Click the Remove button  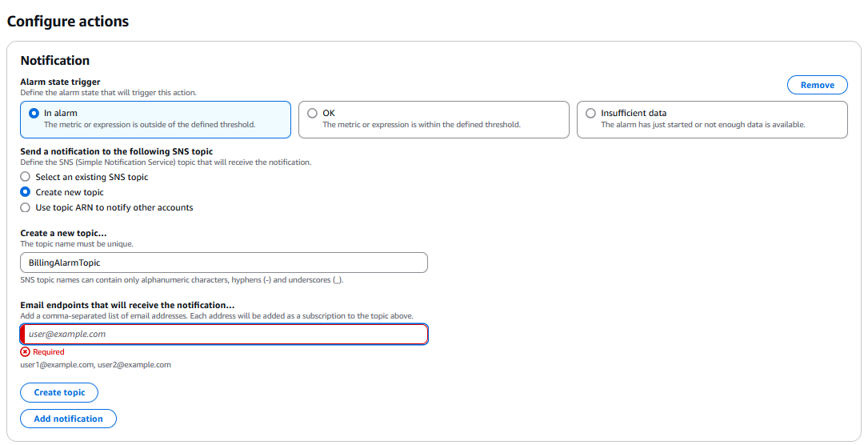[x=817, y=85]
